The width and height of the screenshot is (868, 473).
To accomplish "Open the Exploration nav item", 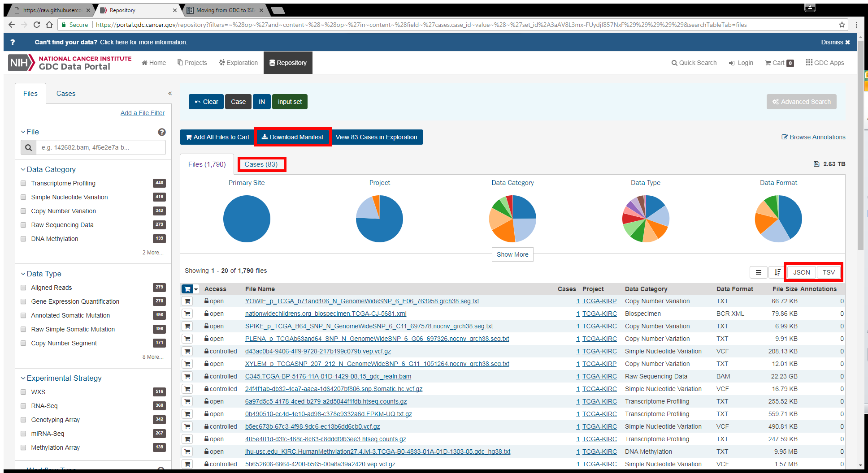I will coord(239,63).
